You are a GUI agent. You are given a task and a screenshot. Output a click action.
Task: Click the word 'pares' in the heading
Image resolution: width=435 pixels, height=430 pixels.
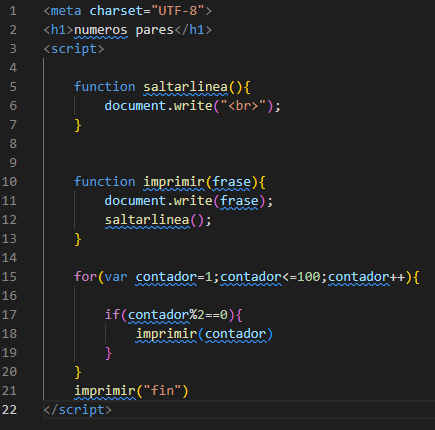155,30
